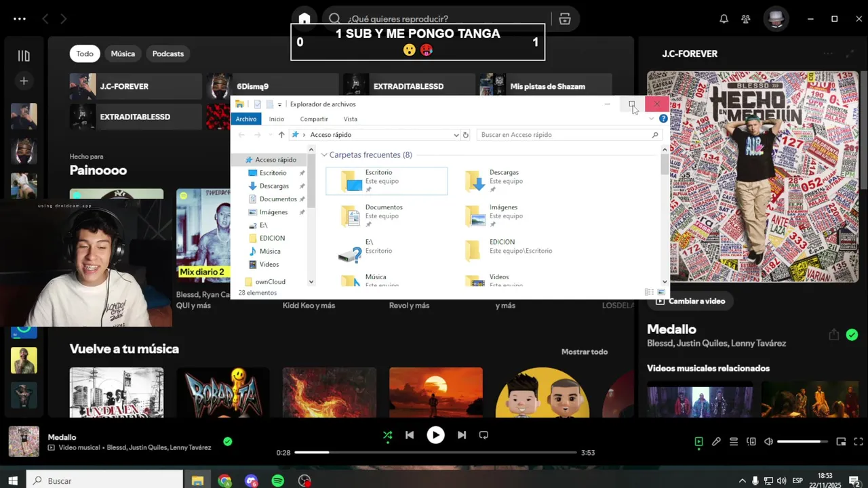Expand File Explorer ribbon chevron
The image size is (868, 488).
point(652,119)
